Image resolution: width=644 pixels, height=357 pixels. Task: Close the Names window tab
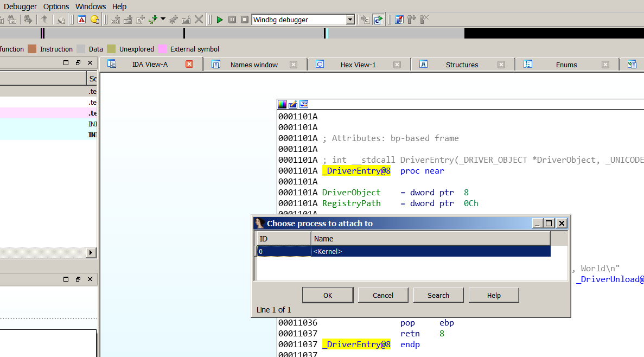pyautogui.click(x=294, y=65)
